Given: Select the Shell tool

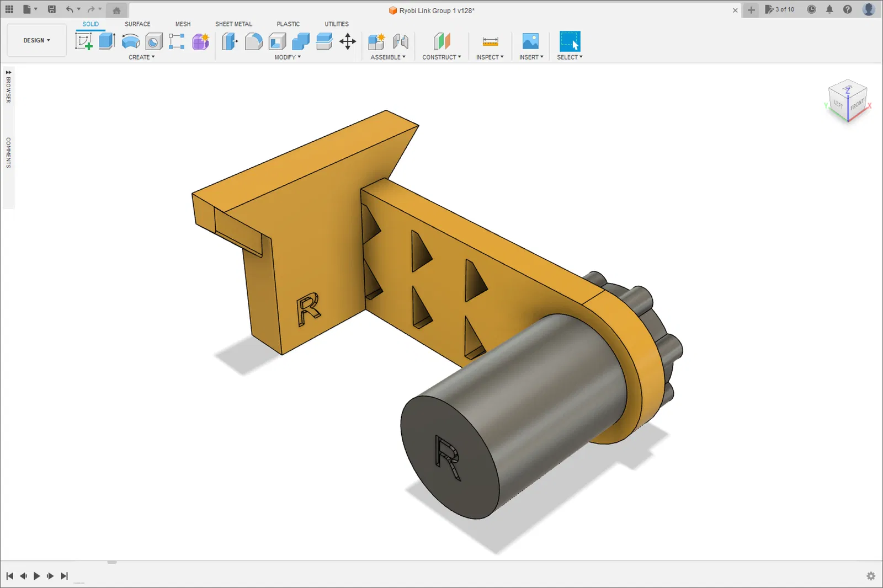Looking at the screenshot, I should tap(277, 41).
